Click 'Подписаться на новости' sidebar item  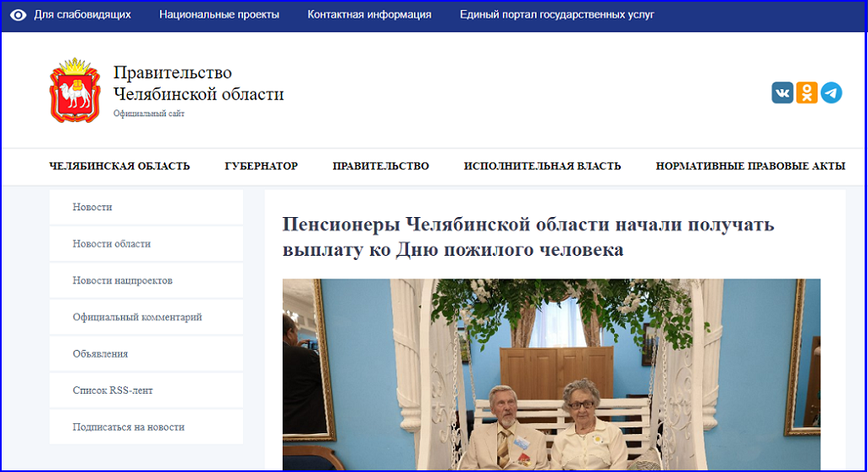[x=146, y=427]
